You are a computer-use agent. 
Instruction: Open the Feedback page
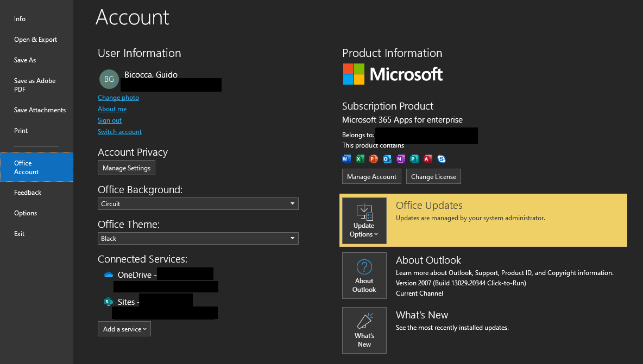coord(28,193)
